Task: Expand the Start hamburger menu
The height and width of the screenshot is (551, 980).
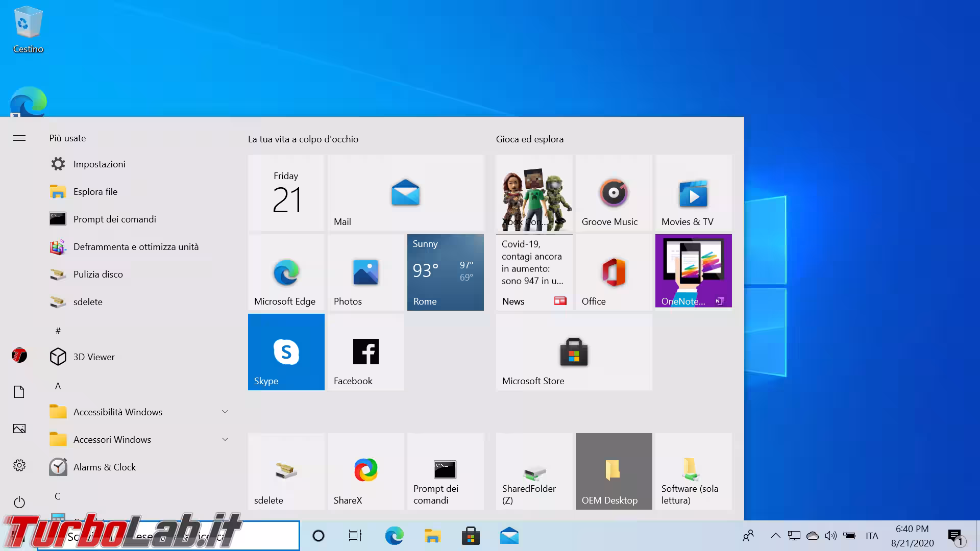Action: [19, 138]
